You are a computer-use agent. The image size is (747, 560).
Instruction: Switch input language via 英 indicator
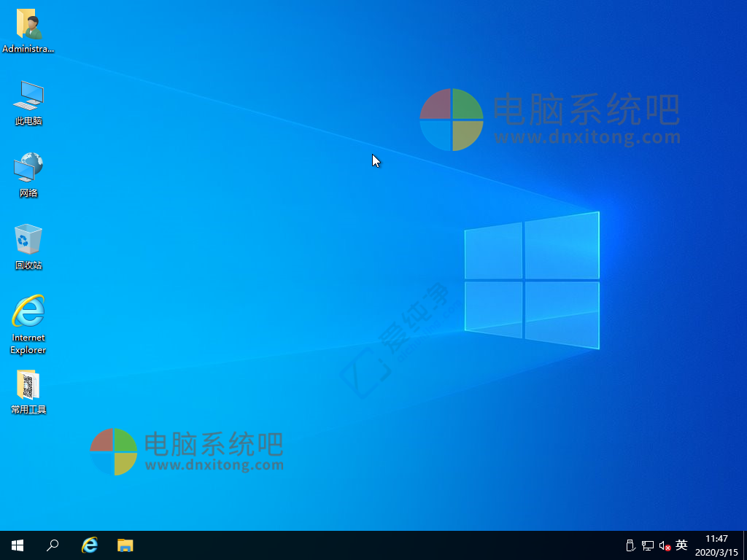(x=682, y=545)
